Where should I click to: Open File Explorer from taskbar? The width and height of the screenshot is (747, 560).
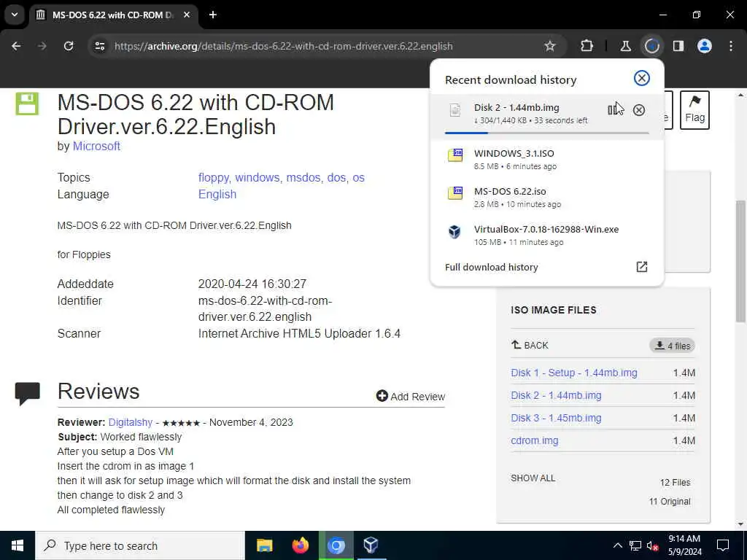point(264,545)
